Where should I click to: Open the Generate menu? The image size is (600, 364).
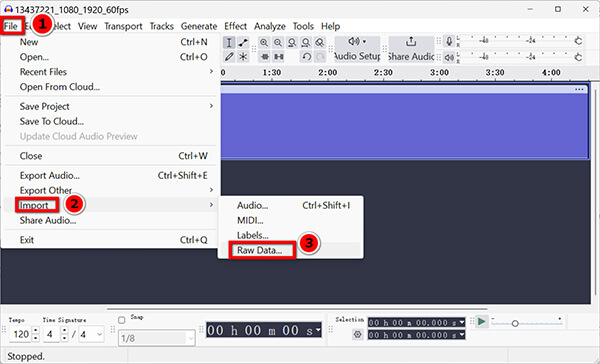point(199,26)
